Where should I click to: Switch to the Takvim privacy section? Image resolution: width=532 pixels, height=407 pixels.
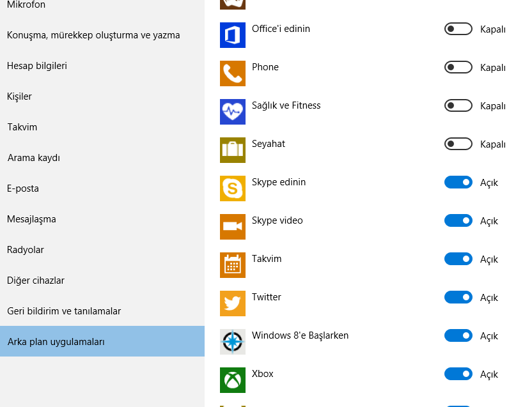(x=22, y=127)
